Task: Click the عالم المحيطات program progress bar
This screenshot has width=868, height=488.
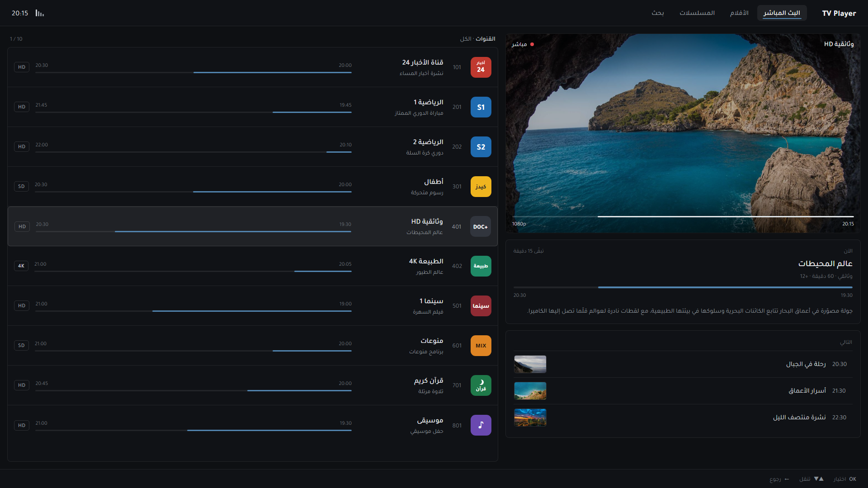Action: pyautogui.click(x=683, y=287)
